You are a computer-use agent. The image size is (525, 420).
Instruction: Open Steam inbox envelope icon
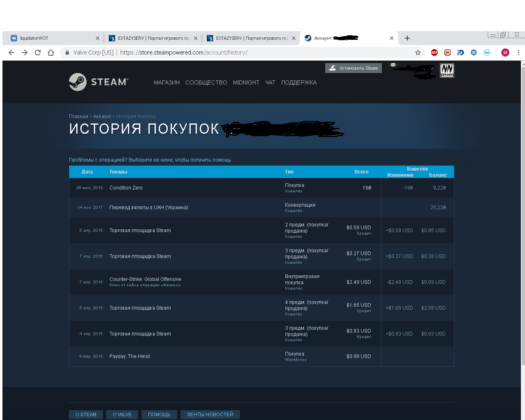point(393,65)
